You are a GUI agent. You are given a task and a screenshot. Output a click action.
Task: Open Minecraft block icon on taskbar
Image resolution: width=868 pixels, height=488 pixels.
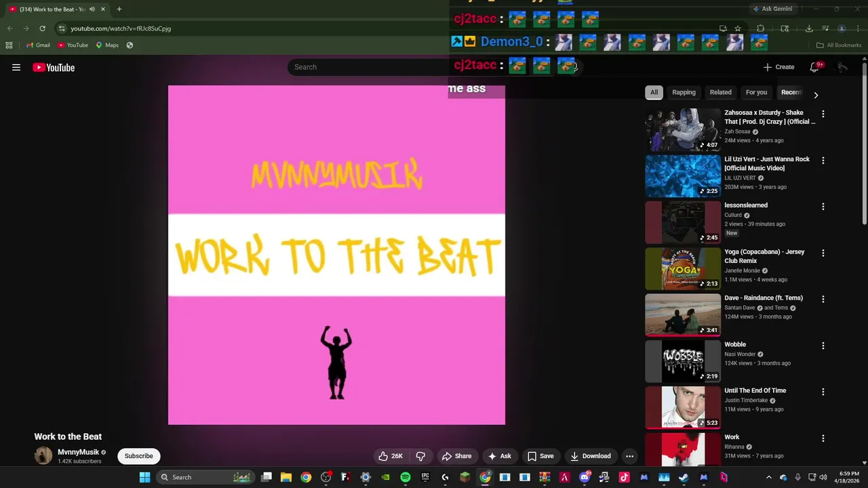pos(465,477)
